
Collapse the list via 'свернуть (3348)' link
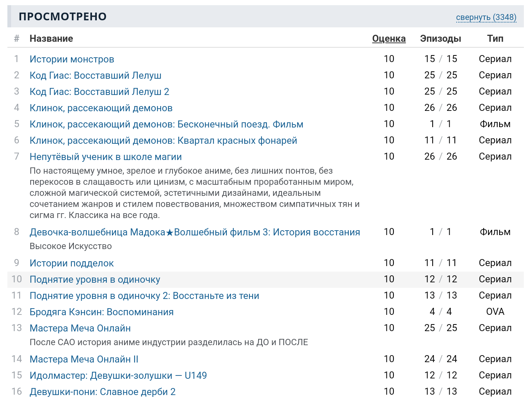[486, 17]
